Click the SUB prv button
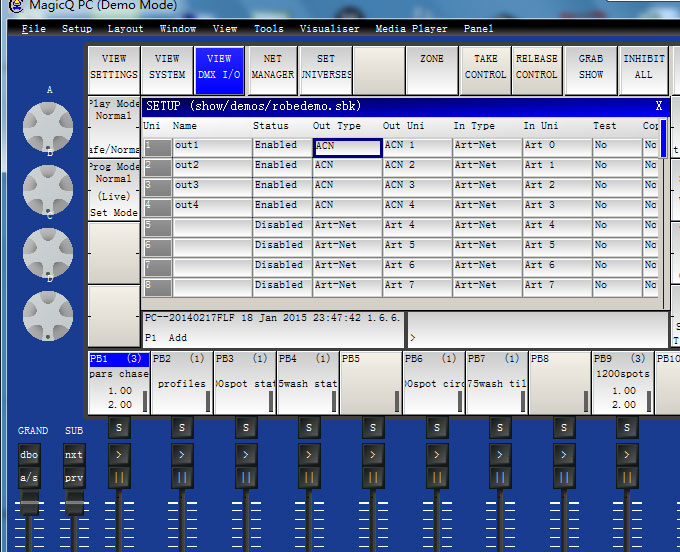This screenshot has height=552, width=680. coord(74,478)
